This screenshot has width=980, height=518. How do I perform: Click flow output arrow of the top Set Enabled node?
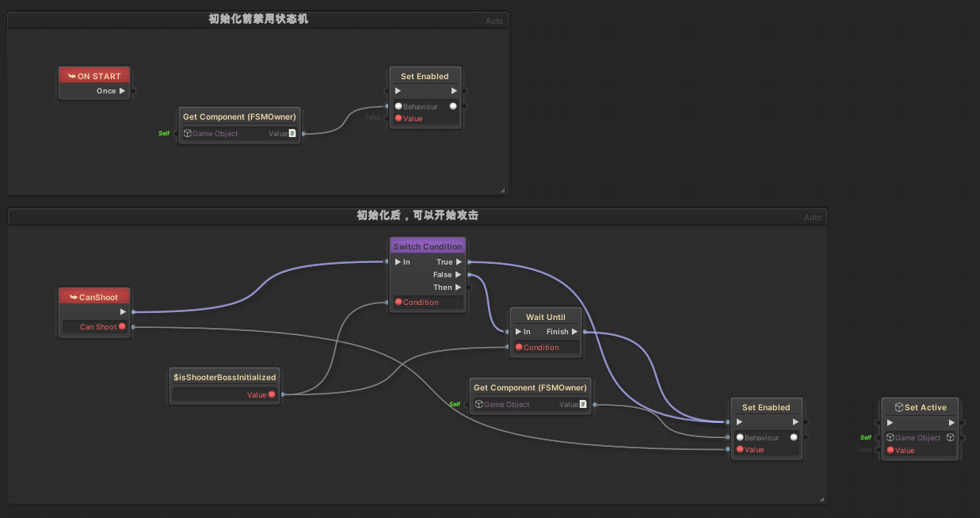pyautogui.click(x=454, y=91)
